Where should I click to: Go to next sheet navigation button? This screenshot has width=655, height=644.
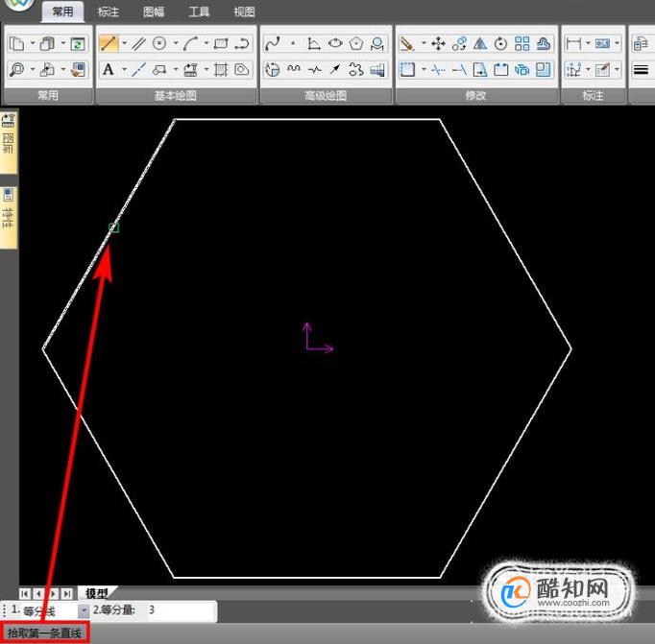53,593
